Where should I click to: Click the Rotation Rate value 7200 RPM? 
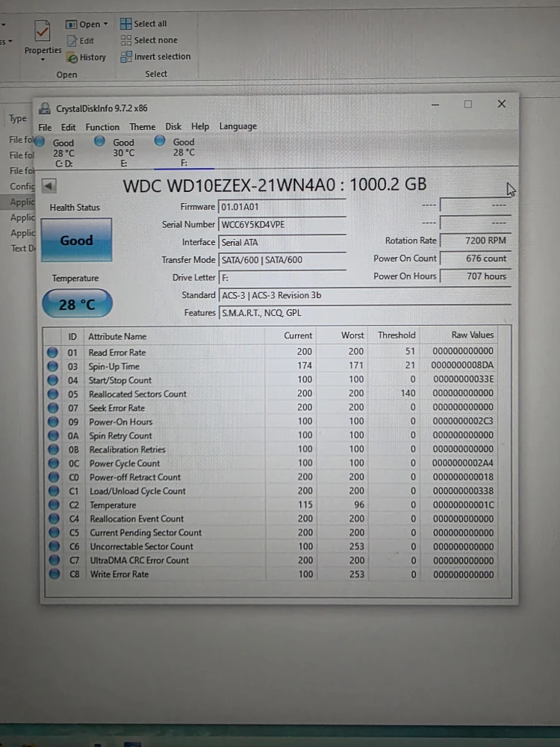coord(475,241)
